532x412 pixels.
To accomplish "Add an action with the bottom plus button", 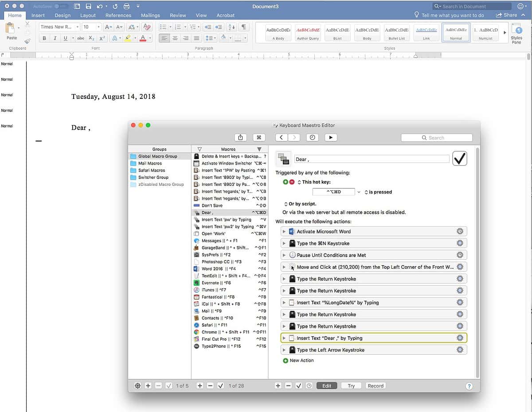I will [x=278, y=386].
